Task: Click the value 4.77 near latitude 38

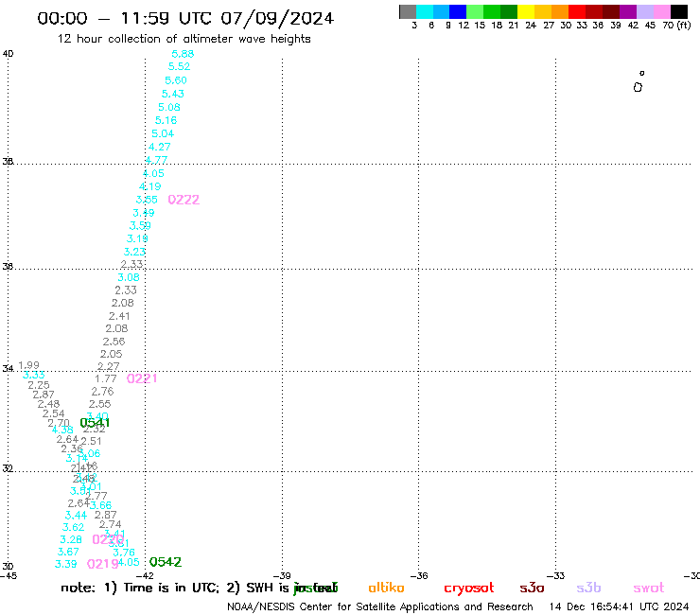Action: tap(157, 160)
